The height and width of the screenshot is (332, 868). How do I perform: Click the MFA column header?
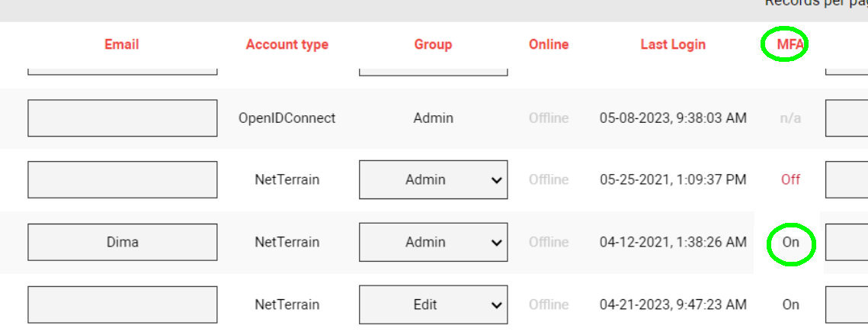click(x=790, y=45)
